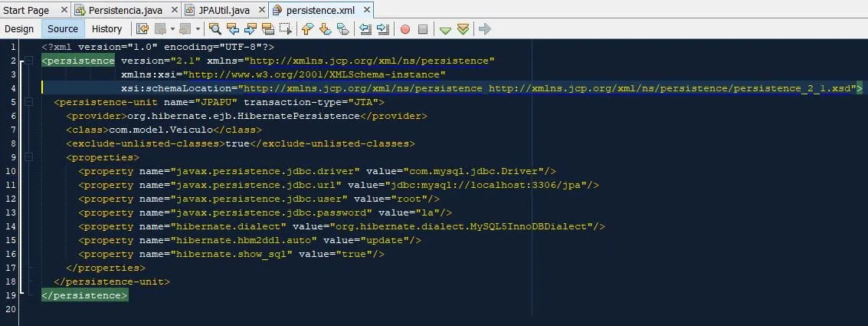Click the Last Edit location icon

click(x=142, y=29)
